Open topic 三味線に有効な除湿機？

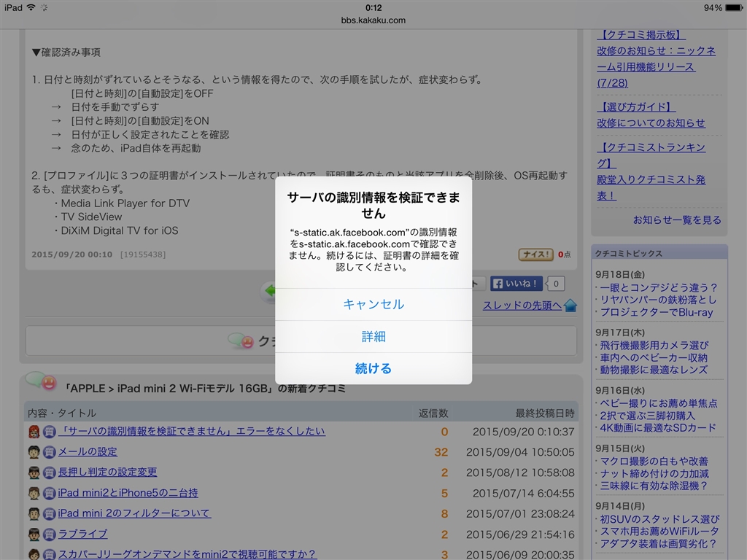click(x=654, y=486)
